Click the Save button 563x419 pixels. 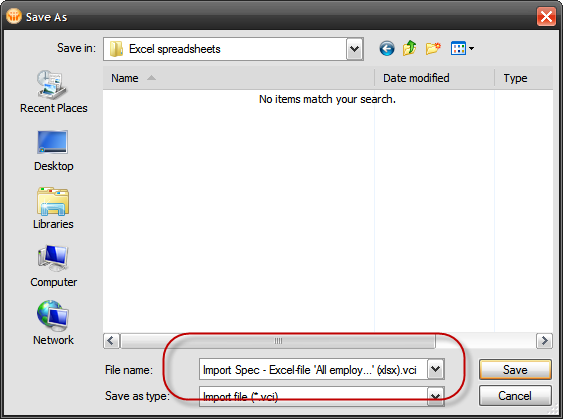click(515, 369)
